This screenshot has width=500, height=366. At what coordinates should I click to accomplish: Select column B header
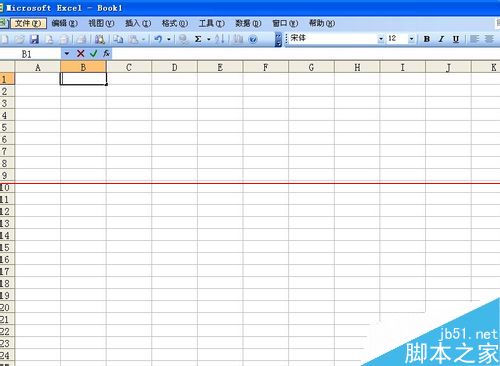click(x=83, y=67)
